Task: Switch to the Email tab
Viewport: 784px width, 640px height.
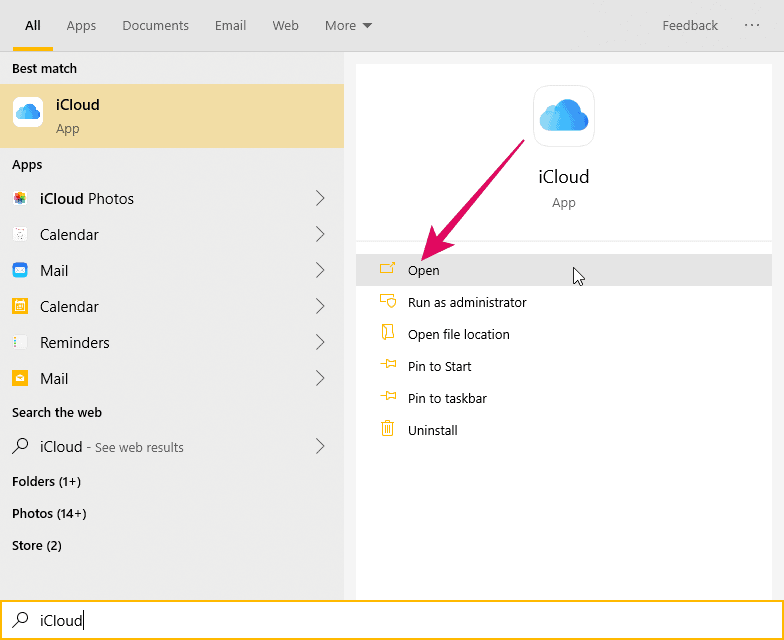Action: click(230, 26)
